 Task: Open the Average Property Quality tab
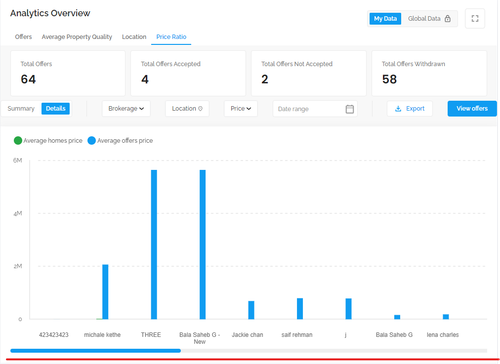pyautogui.click(x=77, y=37)
